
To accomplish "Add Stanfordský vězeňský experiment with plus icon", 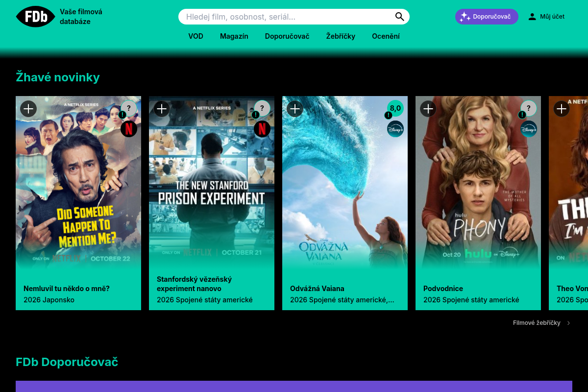I will (x=162, y=109).
